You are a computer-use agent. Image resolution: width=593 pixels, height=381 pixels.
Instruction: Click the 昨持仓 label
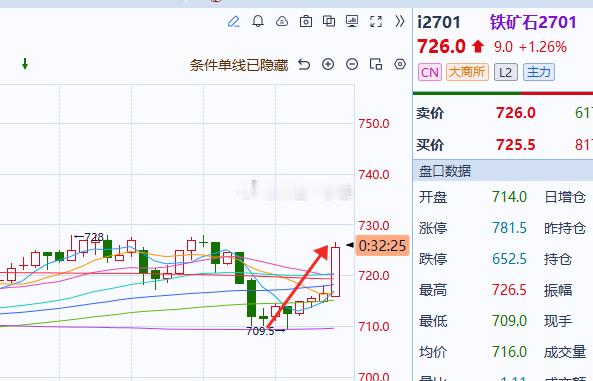click(x=565, y=228)
